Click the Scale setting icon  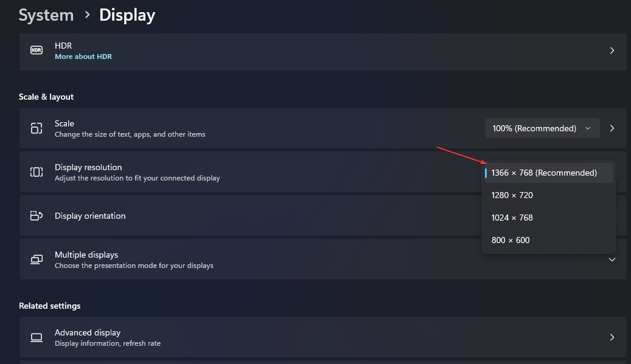[37, 128]
